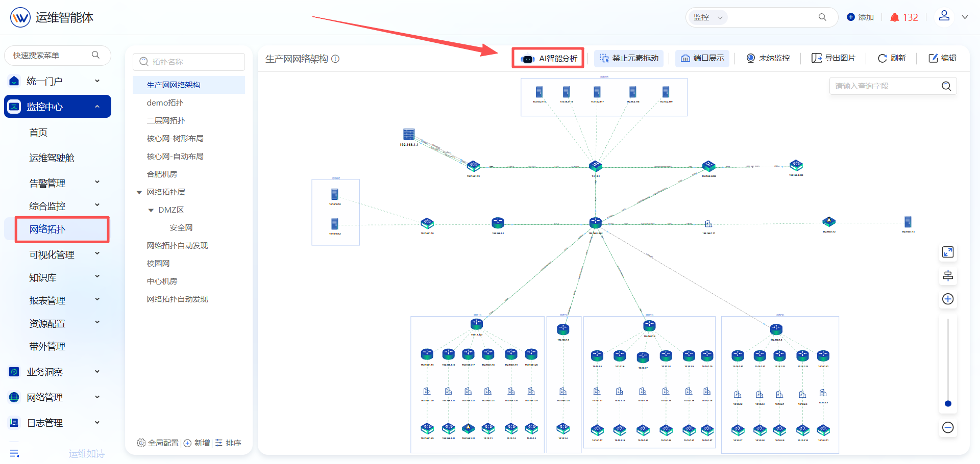The image size is (980, 464).
Task: Expand the user account dropdown arrow
Action: click(x=965, y=17)
